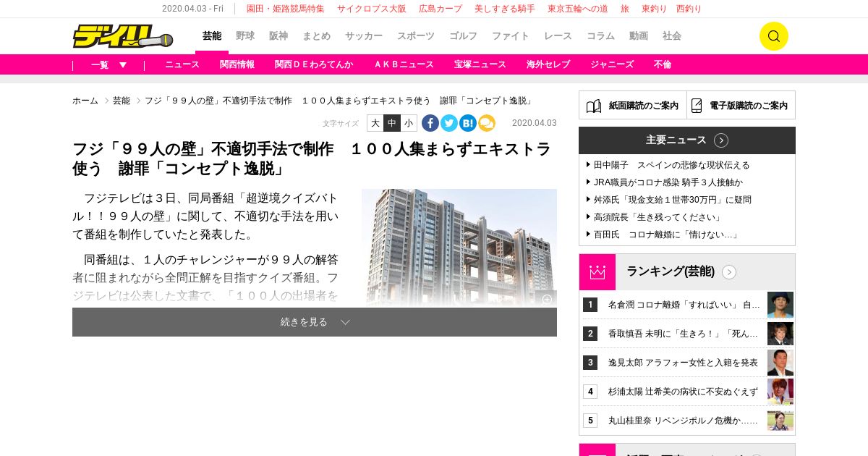
Task: Open ranking 1 名倉潤 thumbnail
Action: [x=780, y=305]
